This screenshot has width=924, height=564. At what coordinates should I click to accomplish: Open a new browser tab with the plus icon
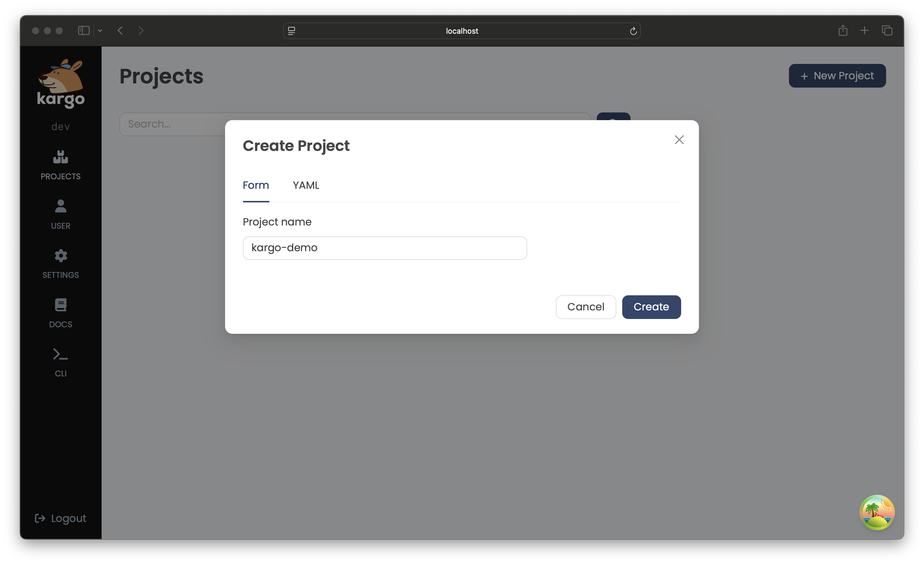click(x=864, y=30)
